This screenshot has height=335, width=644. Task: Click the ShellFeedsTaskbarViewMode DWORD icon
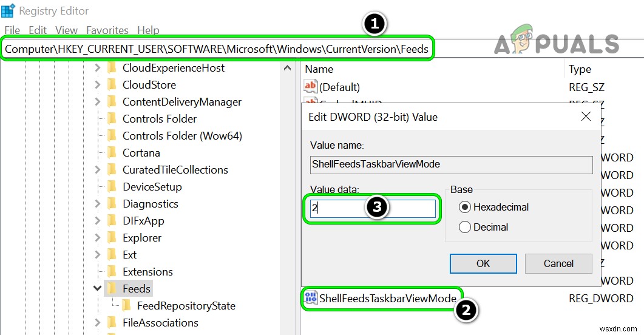[x=311, y=297]
